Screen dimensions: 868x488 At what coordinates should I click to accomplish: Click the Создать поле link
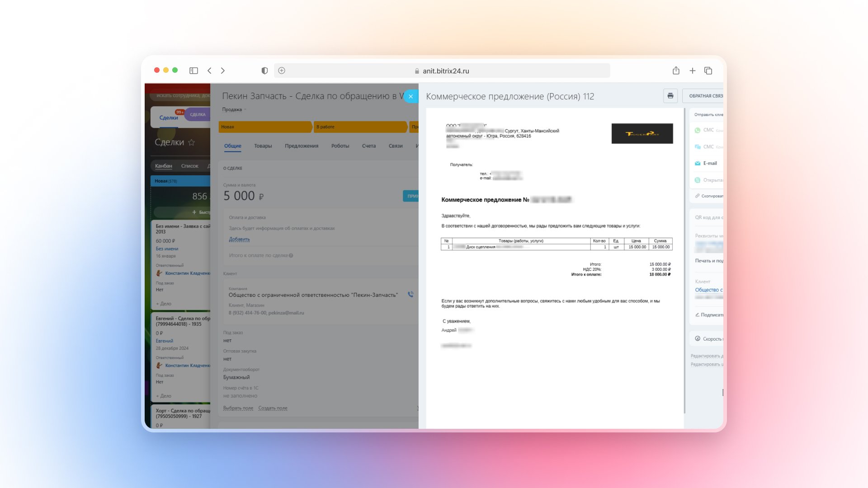click(x=273, y=408)
